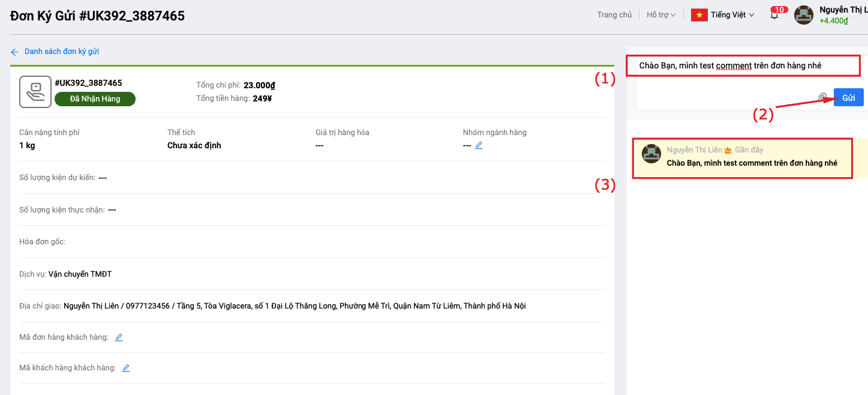
Task: Click pencil icon next to Mã khách hàng khách hàng
Action: [126, 368]
